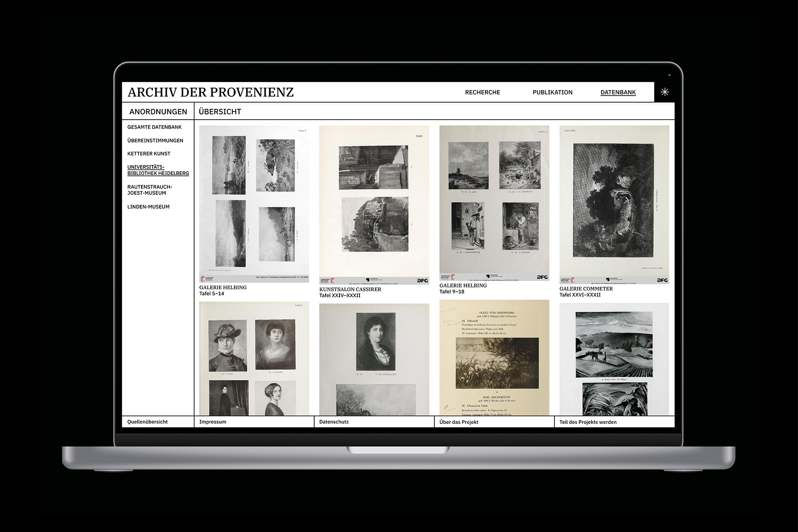Choose UNIVERSITÄTSBIBLIOTHEK HEIDELBERG in sidebar

pos(158,170)
